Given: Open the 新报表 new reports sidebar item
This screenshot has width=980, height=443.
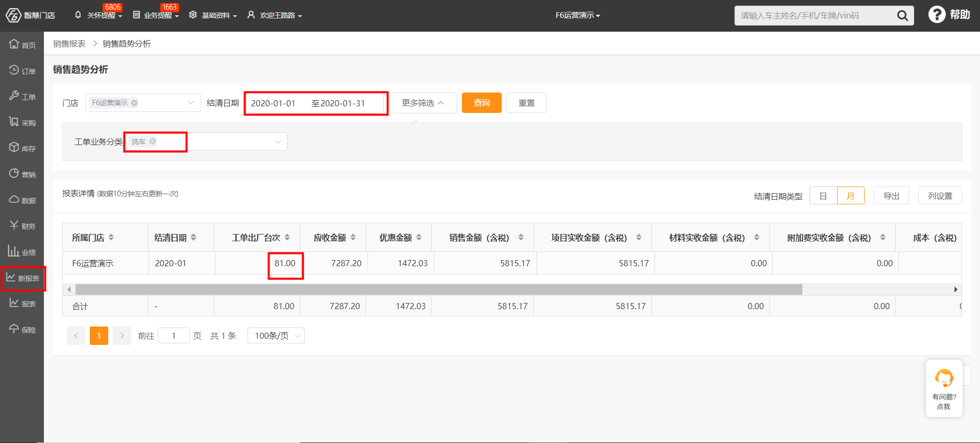Looking at the screenshot, I should (23, 278).
